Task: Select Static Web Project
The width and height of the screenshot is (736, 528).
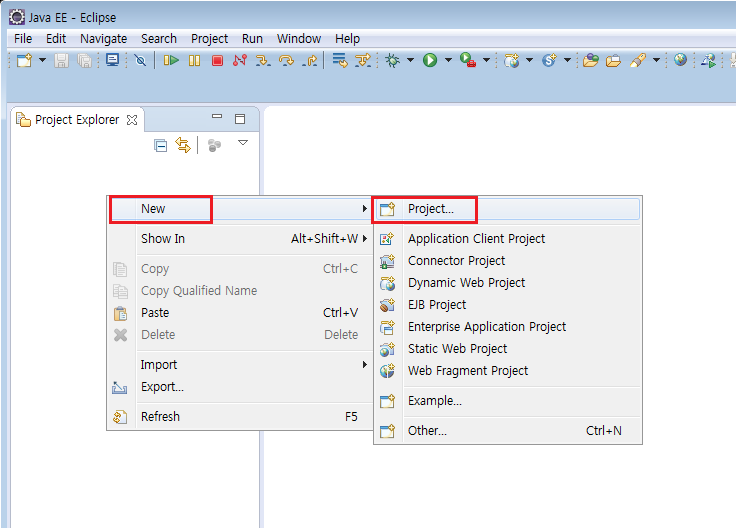Action: pos(507,349)
